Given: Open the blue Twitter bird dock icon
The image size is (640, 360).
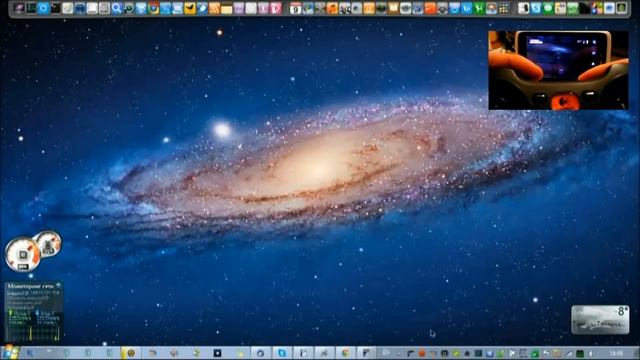Looking at the screenshot, I should click(x=202, y=8).
